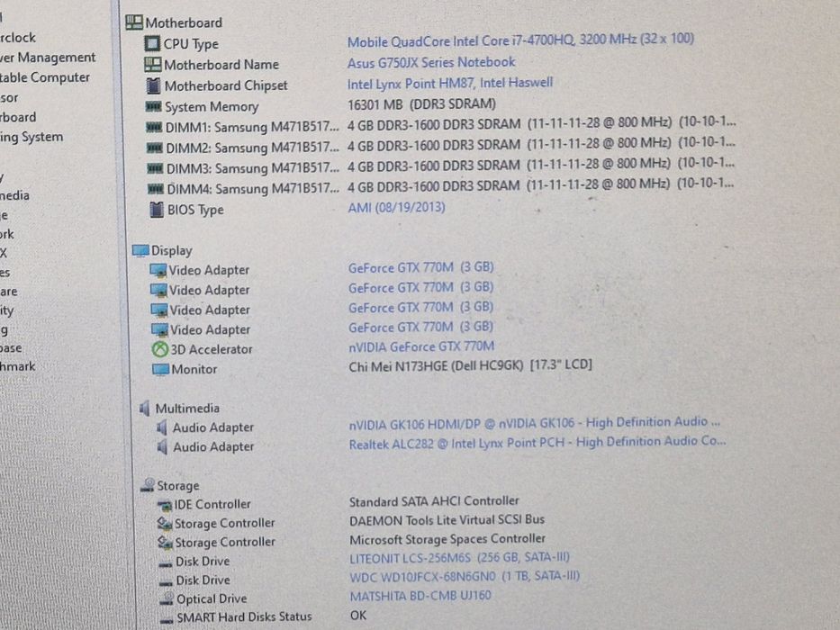Viewport: 840px width, 630px height.
Task: Click the DIMM2 memory module icon
Action: click(x=155, y=148)
